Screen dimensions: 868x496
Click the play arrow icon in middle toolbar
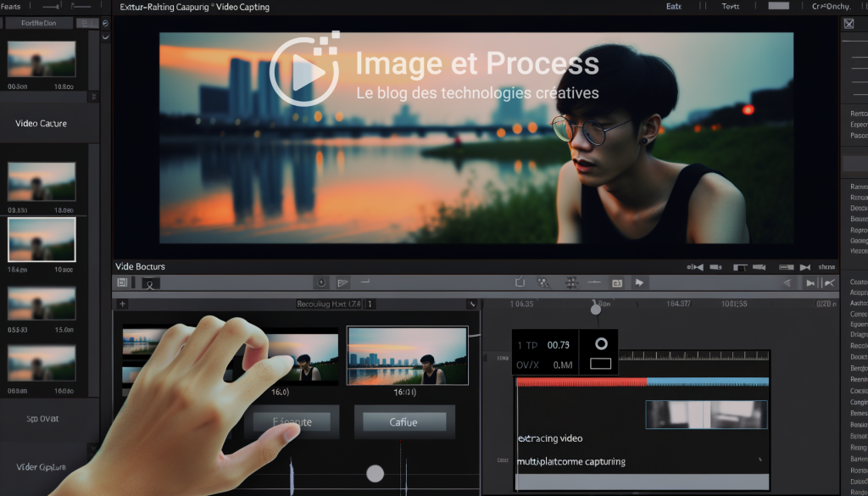point(639,282)
